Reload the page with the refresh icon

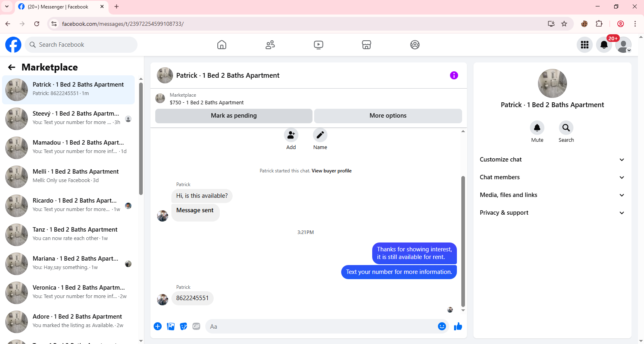pyautogui.click(x=37, y=24)
